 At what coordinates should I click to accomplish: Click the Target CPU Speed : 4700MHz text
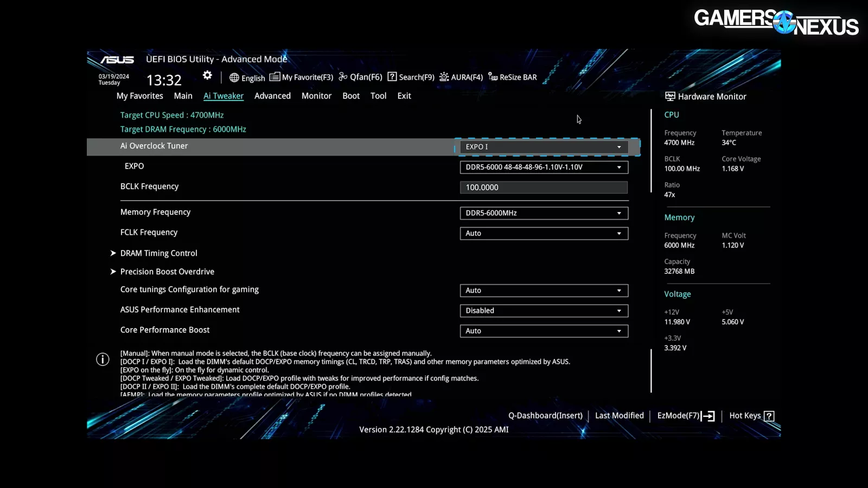click(172, 115)
